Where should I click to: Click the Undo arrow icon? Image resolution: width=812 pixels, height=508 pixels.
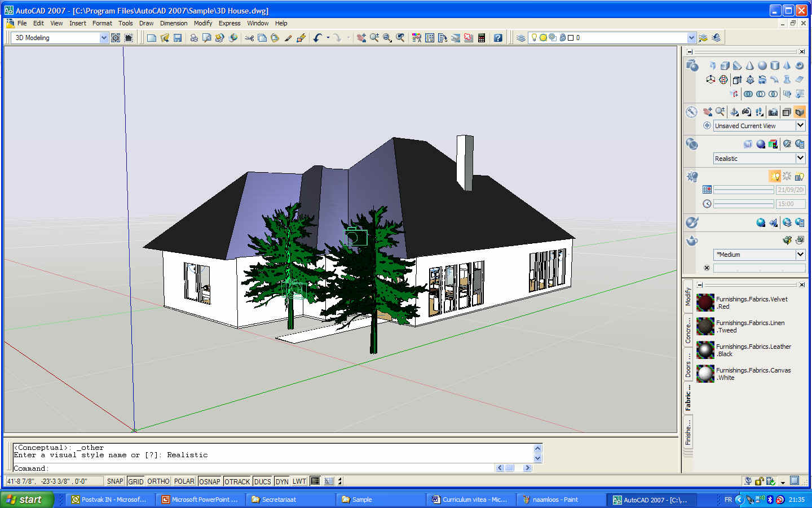point(317,38)
